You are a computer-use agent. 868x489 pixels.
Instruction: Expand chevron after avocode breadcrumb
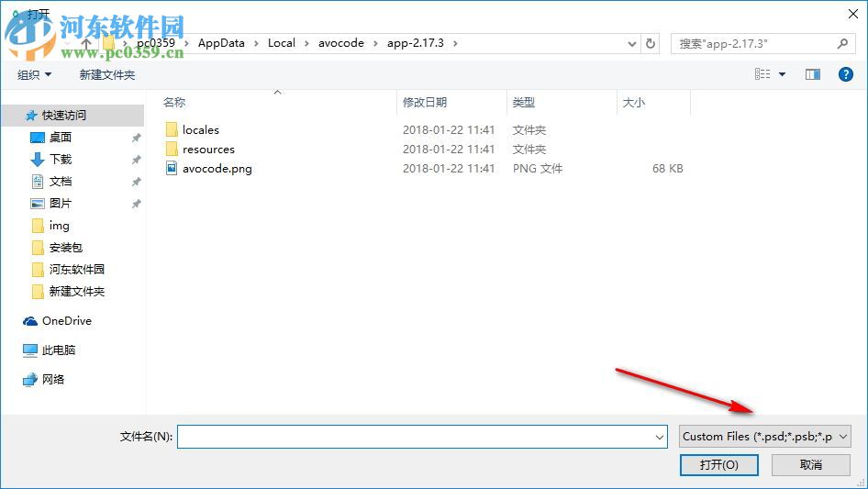[375, 44]
